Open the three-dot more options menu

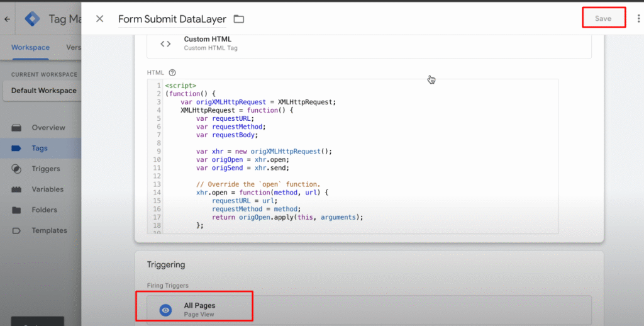(638, 19)
